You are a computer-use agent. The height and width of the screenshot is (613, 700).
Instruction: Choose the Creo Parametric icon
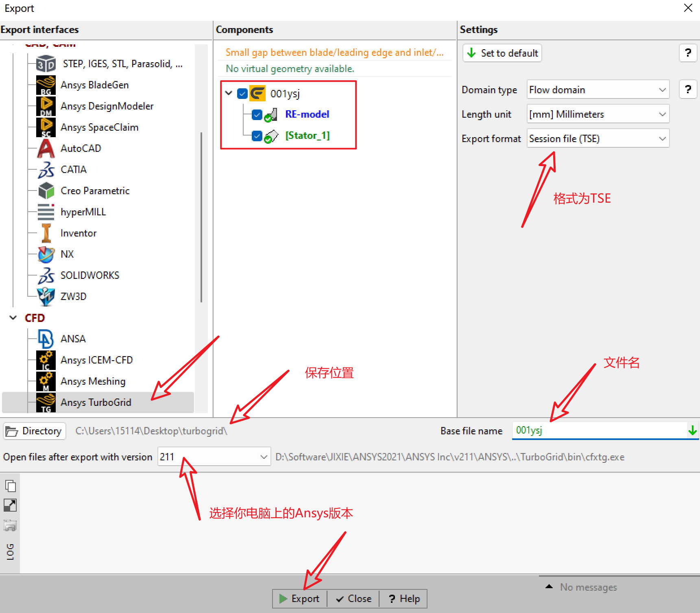click(46, 191)
